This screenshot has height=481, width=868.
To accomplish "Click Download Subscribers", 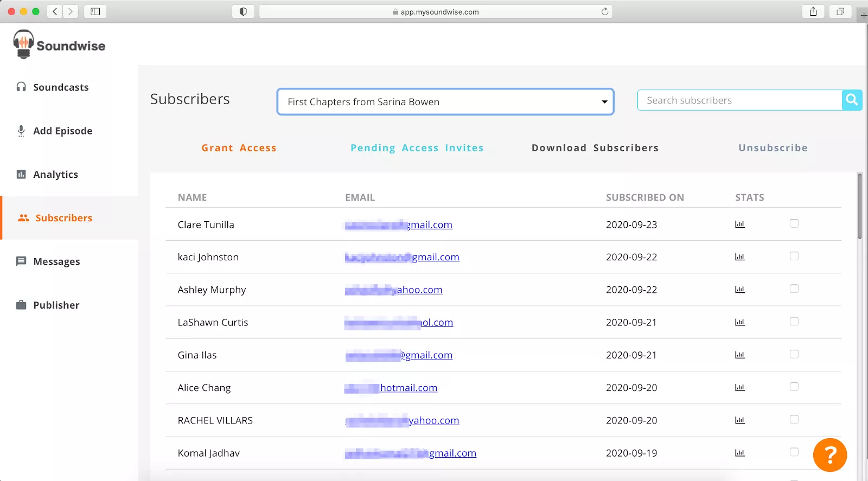I will point(595,148).
